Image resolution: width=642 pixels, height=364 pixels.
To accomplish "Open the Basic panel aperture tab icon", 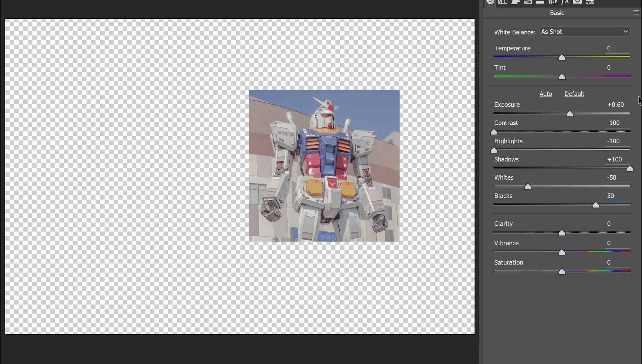I will (490, 2).
